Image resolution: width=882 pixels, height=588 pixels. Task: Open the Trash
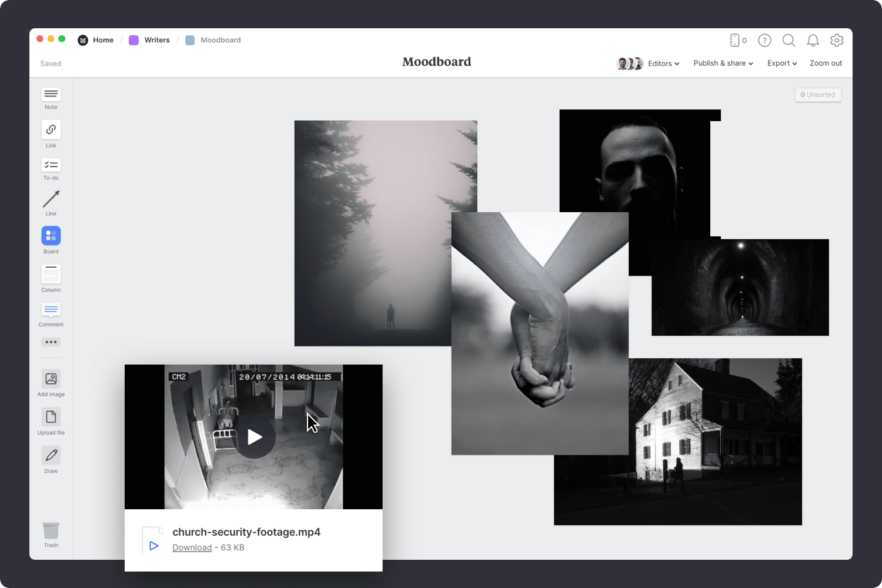point(51,530)
